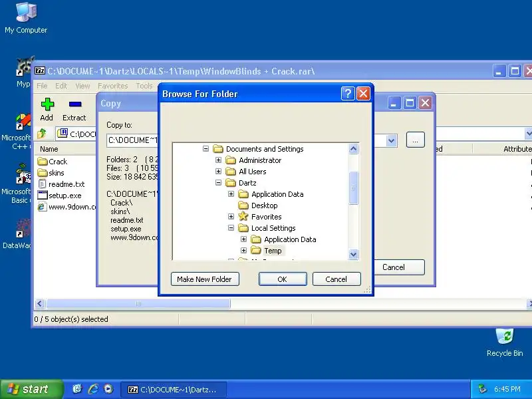Expand Application Data under Local Settings

tap(243, 239)
